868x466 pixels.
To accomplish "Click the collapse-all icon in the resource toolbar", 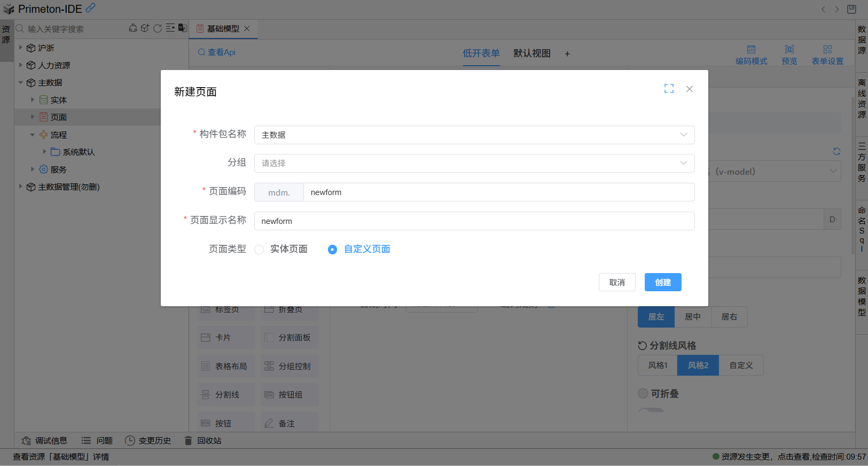I will pyautogui.click(x=170, y=28).
